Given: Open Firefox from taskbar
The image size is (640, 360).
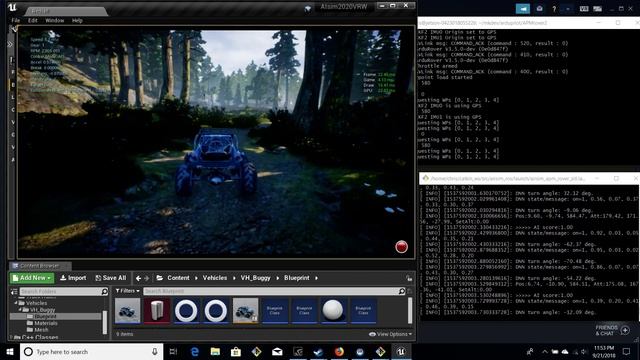Looking at the screenshot, I should [339, 351].
